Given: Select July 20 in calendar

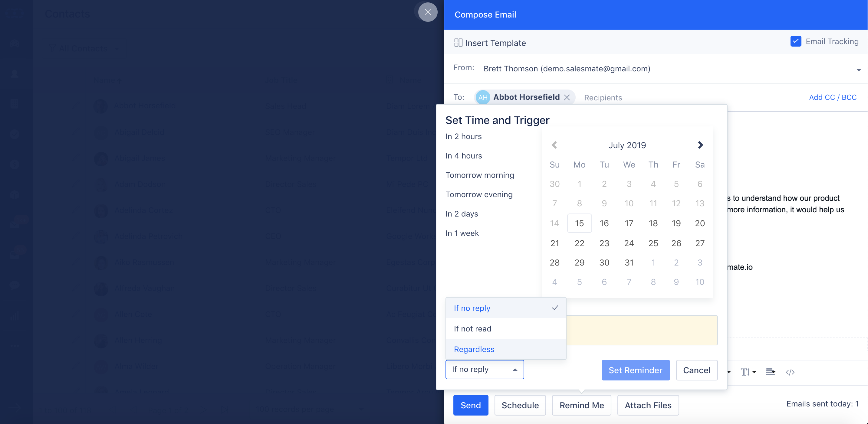Looking at the screenshot, I should click(x=699, y=223).
